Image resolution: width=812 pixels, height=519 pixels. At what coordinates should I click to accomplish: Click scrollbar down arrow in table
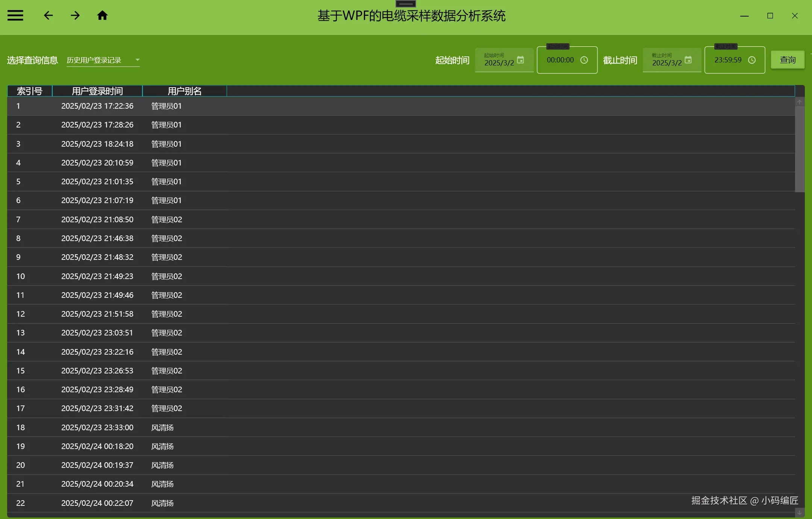click(x=800, y=513)
